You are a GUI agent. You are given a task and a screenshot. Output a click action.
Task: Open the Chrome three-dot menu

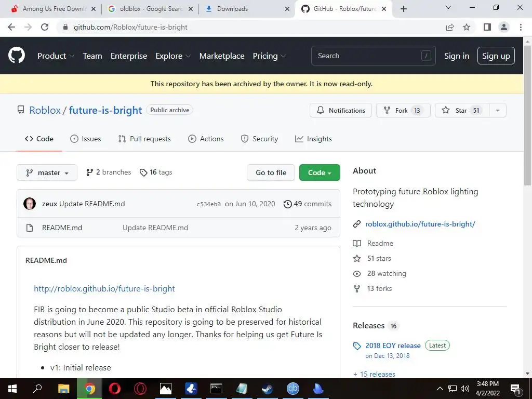521,27
